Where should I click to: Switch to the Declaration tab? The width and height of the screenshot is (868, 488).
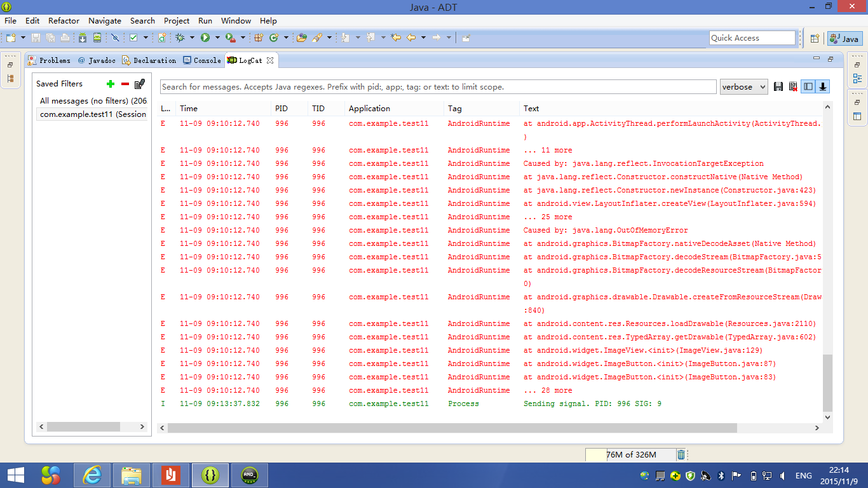click(149, 60)
